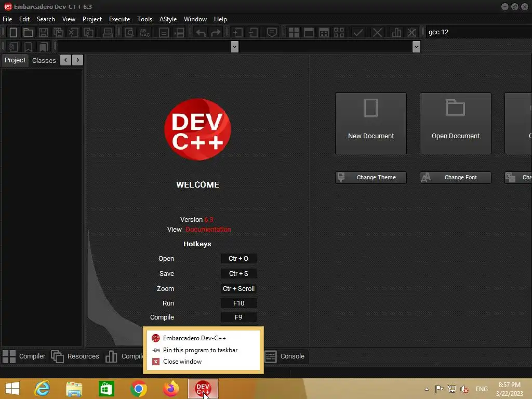Open the AStyle menu
Viewport: 532px width, 399px height.
pos(168,19)
